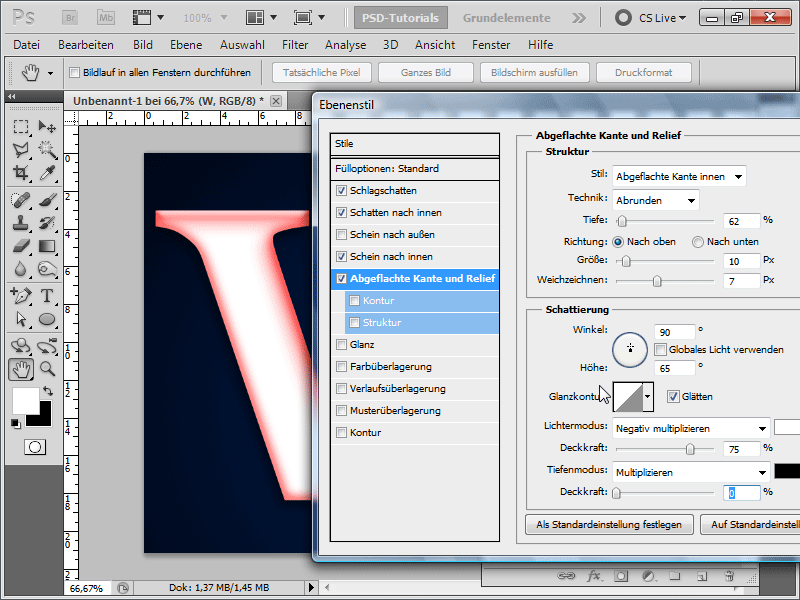Select the Type tool
800x600 pixels.
pos(47,295)
